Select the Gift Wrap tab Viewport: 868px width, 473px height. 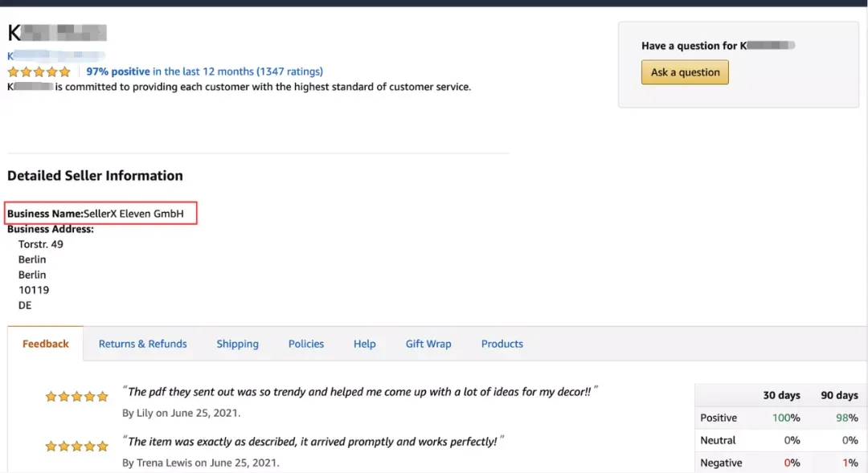(x=428, y=344)
